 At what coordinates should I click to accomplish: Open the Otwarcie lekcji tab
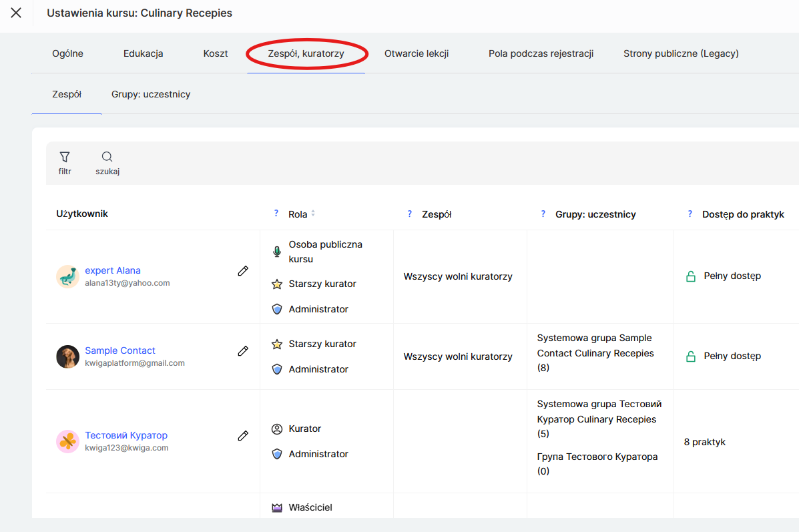(x=417, y=53)
